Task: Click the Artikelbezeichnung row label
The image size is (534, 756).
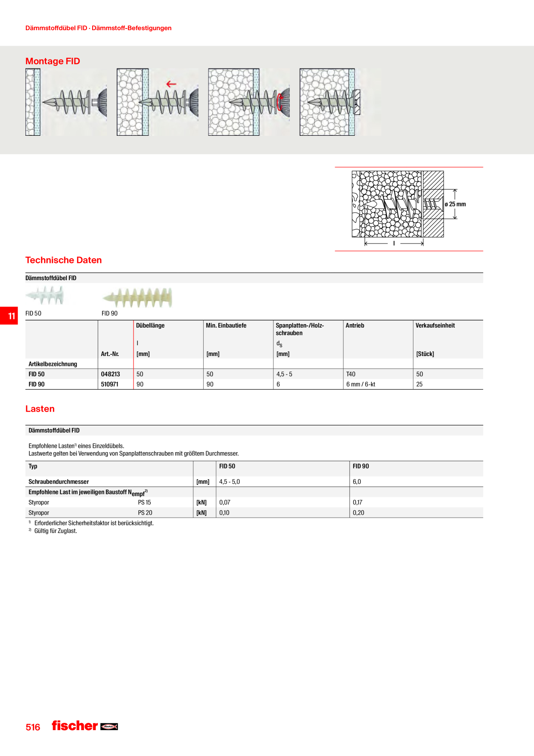Action: pos(53,364)
